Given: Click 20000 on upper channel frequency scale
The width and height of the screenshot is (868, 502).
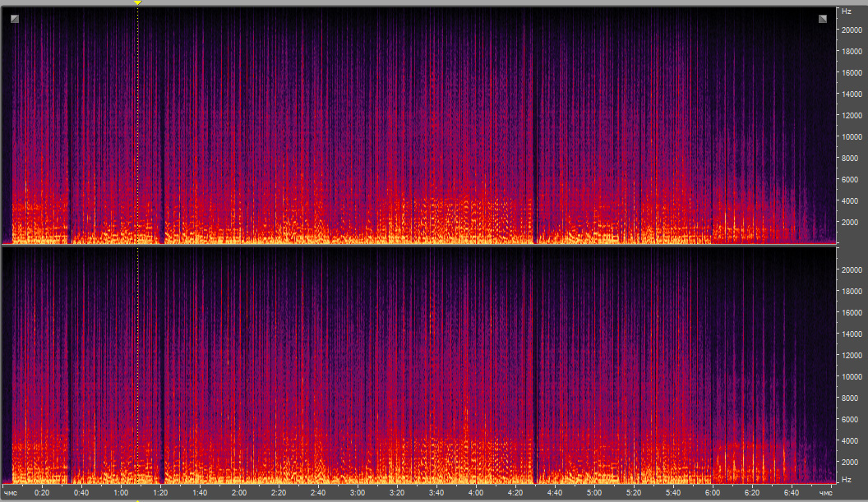Looking at the screenshot, I should tap(851, 30).
